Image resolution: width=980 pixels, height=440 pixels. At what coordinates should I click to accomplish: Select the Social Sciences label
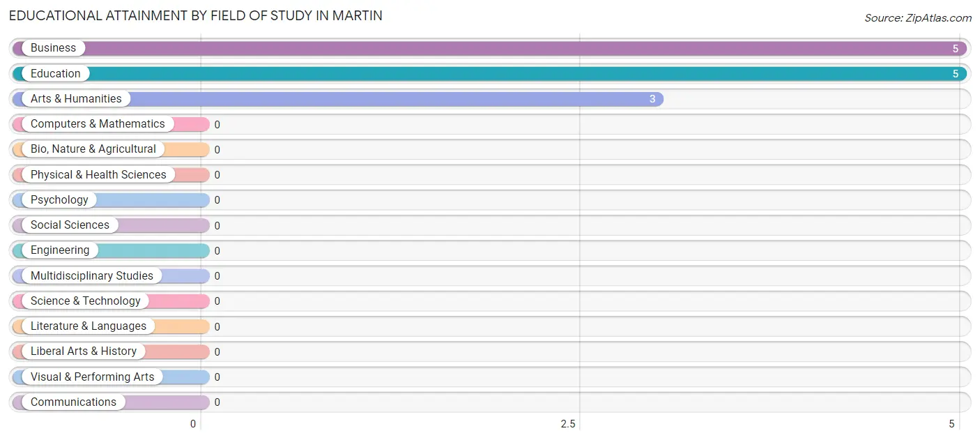(x=70, y=225)
